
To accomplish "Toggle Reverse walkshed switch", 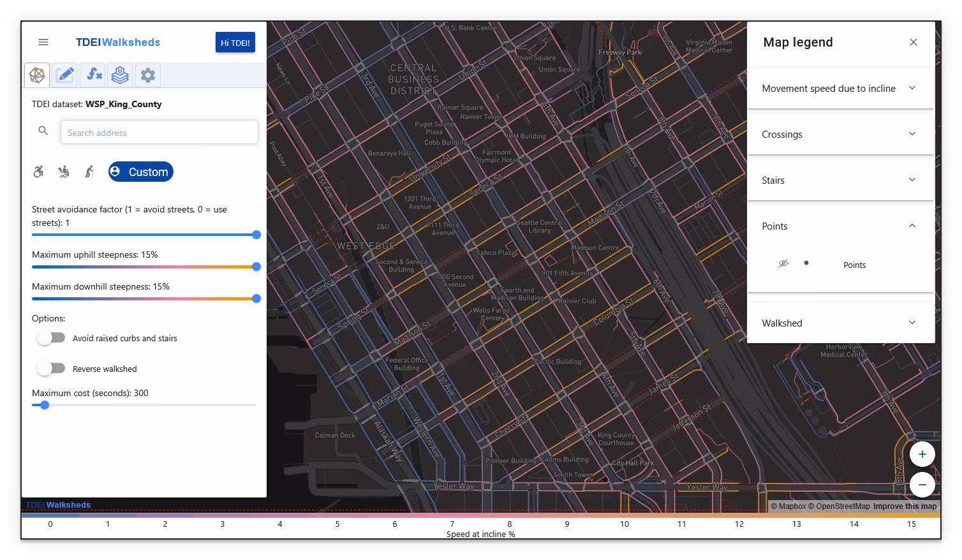I will click(51, 368).
